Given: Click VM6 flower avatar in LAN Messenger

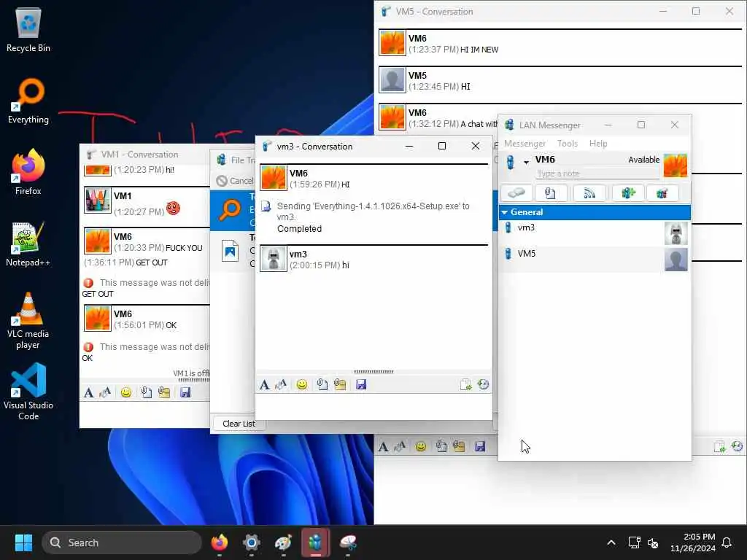Looking at the screenshot, I should (x=676, y=166).
